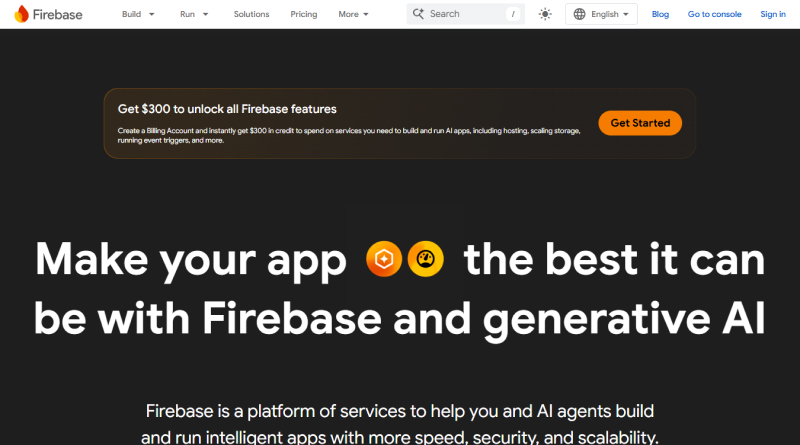Click the billing account description text in banner
This screenshot has height=445, width=800.
point(349,135)
